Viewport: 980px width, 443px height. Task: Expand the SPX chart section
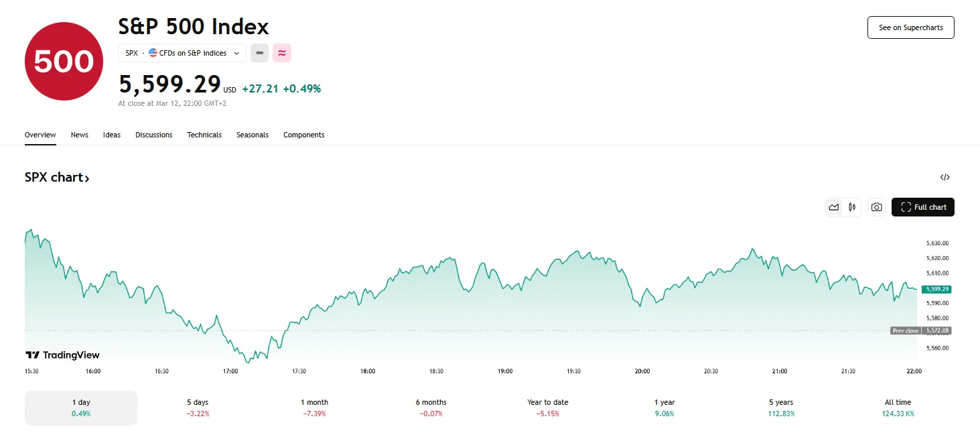pyautogui.click(x=57, y=177)
